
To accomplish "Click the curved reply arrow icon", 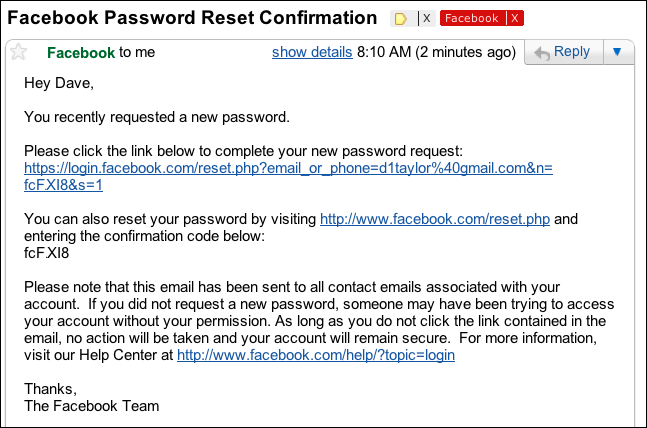I will (542, 53).
